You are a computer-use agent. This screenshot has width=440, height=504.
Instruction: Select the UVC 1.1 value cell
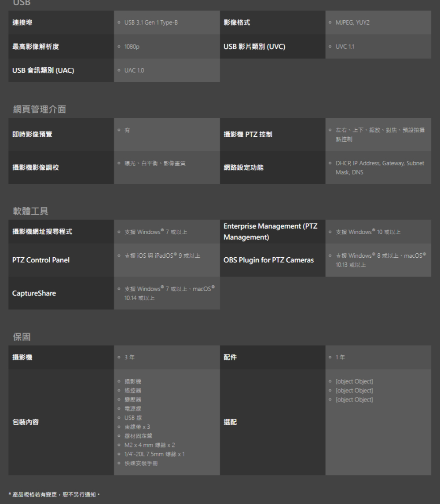pyautogui.click(x=346, y=47)
